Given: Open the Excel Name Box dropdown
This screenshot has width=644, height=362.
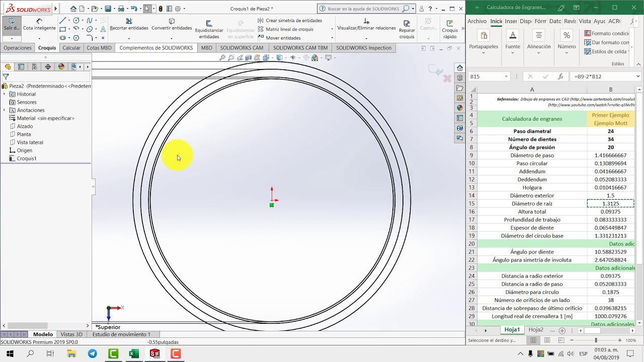Looking at the screenshot, I should click(506, 76).
